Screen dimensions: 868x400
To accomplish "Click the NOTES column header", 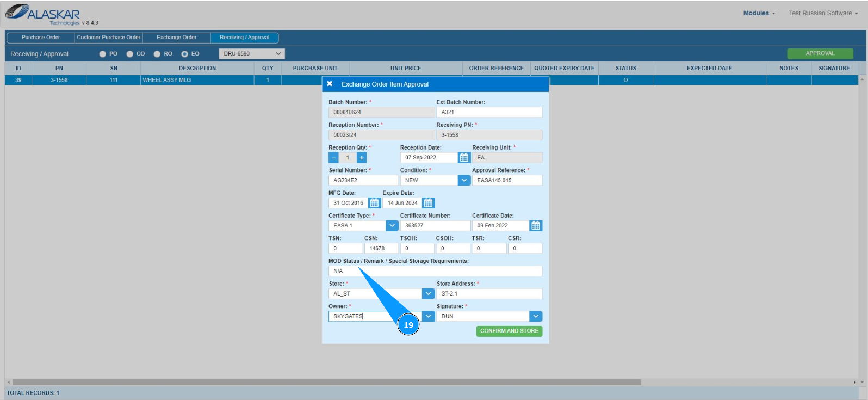I will click(789, 69).
